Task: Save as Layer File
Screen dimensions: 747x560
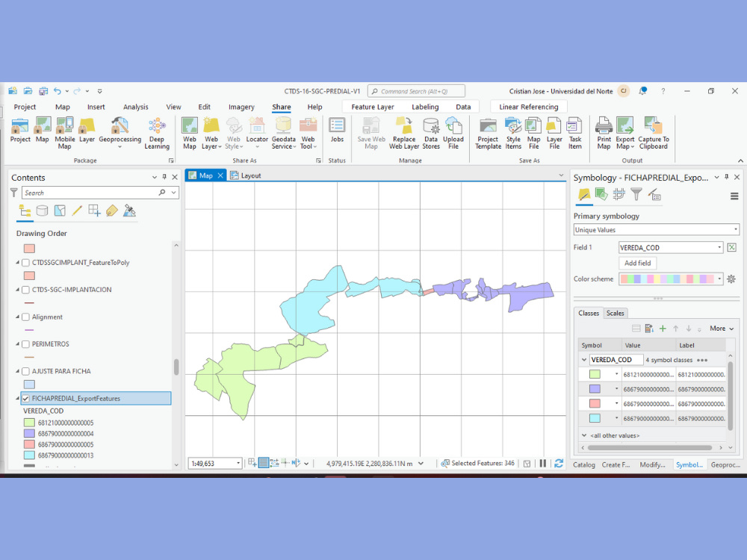Action: 554,134
